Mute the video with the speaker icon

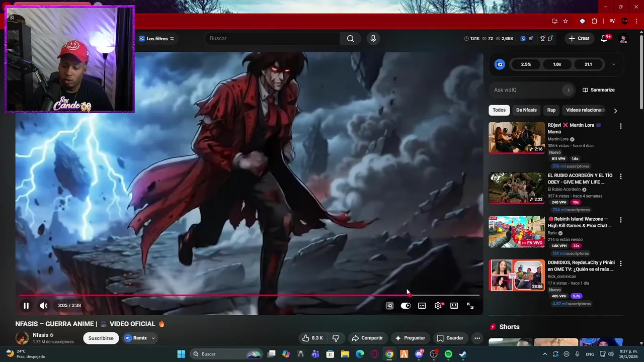pyautogui.click(x=44, y=305)
